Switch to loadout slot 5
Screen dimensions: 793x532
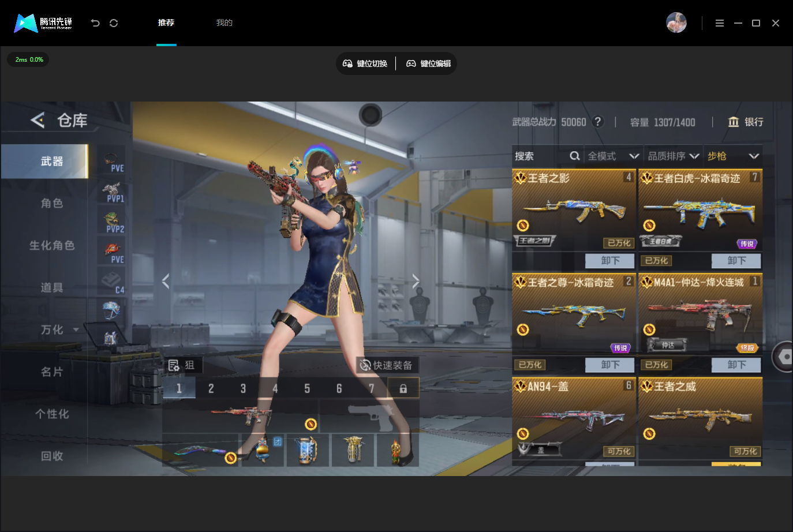pyautogui.click(x=307, y=388)
